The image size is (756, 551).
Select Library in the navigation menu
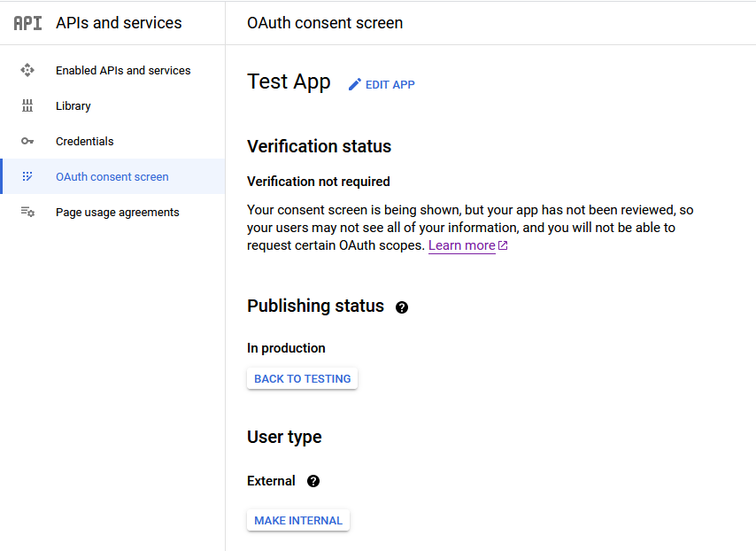pos(73,105)
